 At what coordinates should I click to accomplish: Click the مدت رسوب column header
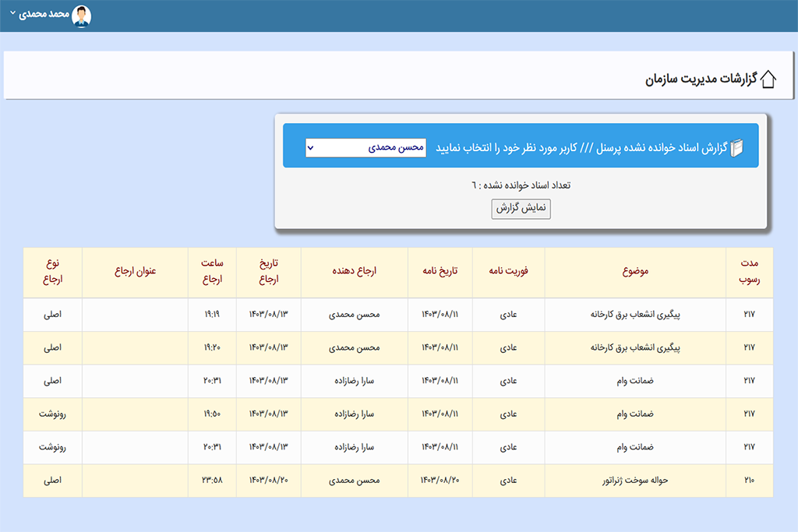coord(749,272)
